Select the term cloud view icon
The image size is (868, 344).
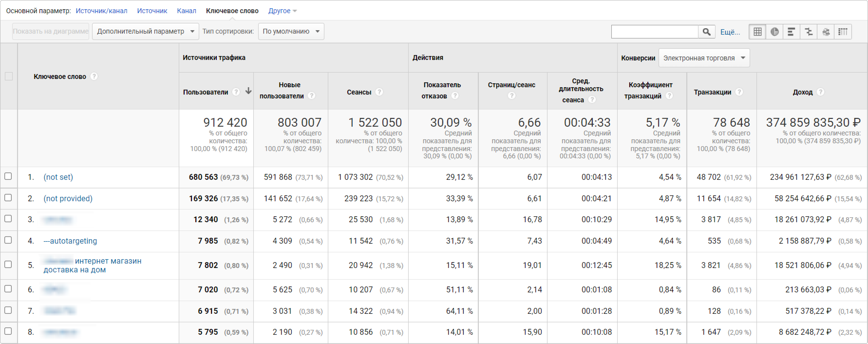[826, 32]
